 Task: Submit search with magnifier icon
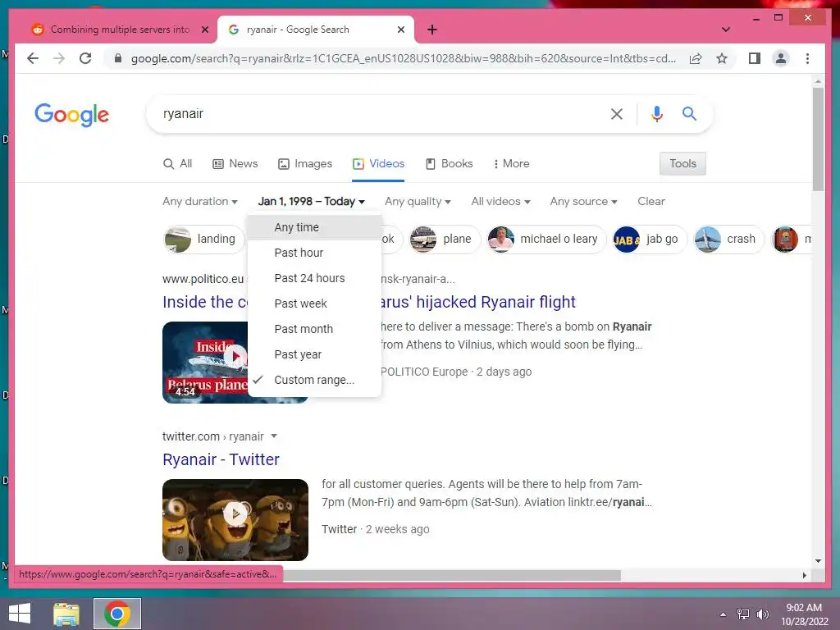coord(689,113)
